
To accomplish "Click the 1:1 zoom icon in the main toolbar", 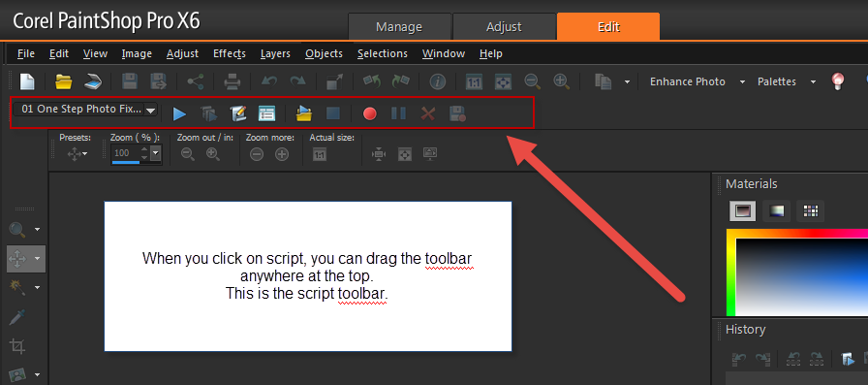I will [474, 82].
